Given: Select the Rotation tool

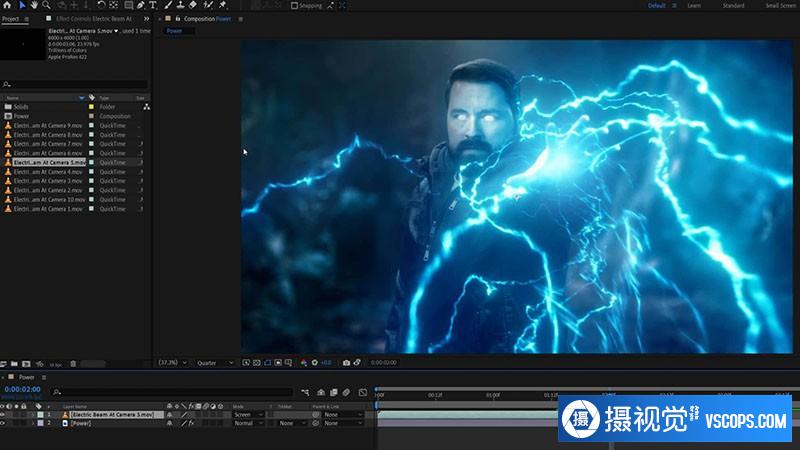Looking at the screenshot, I should click(101, 5).
